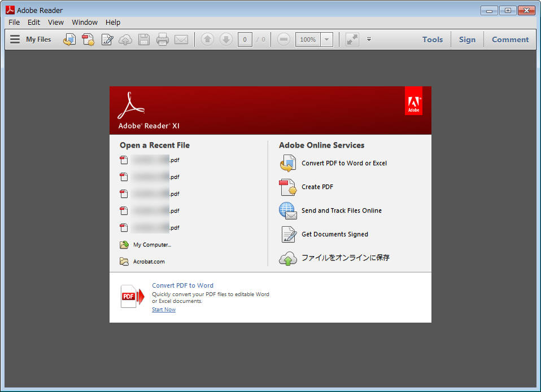Viewport: 541px width, 392px height.
Task: Click the Send and Track globe icon
Action: click(288, 210)
